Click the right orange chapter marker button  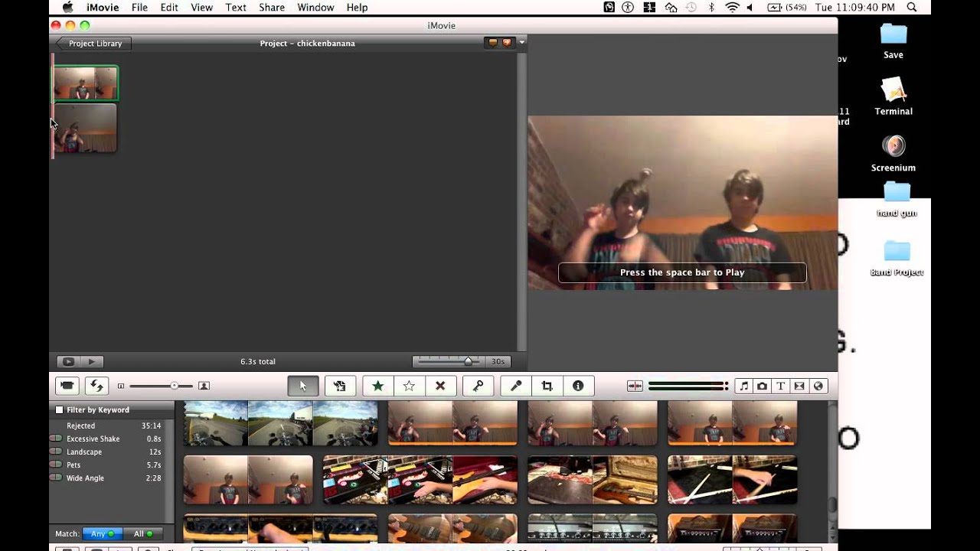pos(506,43)
